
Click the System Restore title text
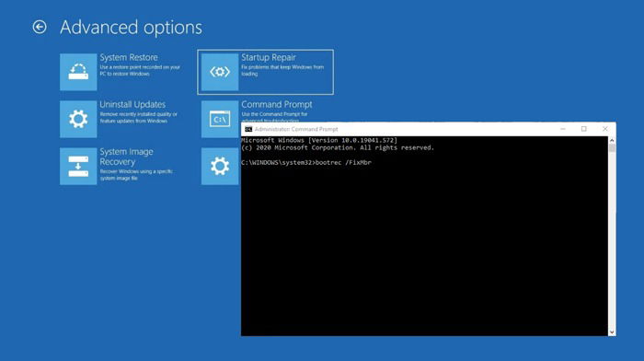129,58
